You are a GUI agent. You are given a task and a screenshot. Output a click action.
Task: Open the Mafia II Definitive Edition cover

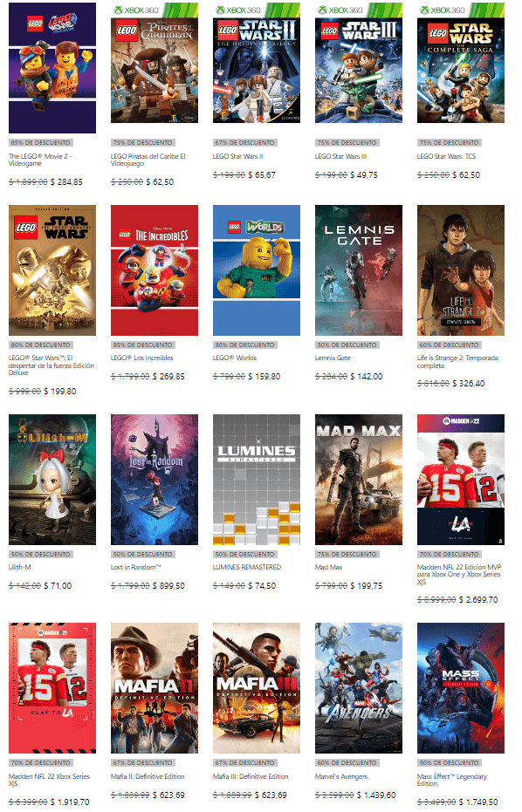[154, 688]
